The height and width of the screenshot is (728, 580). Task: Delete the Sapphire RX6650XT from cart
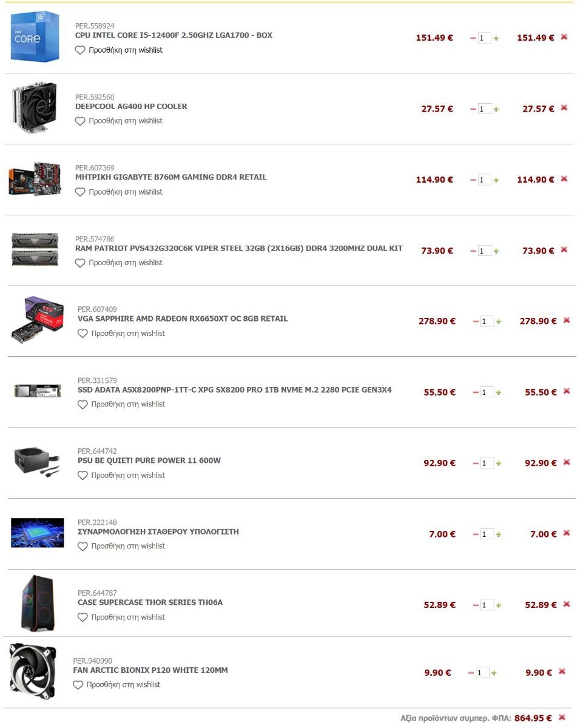[x=567, y=320]
